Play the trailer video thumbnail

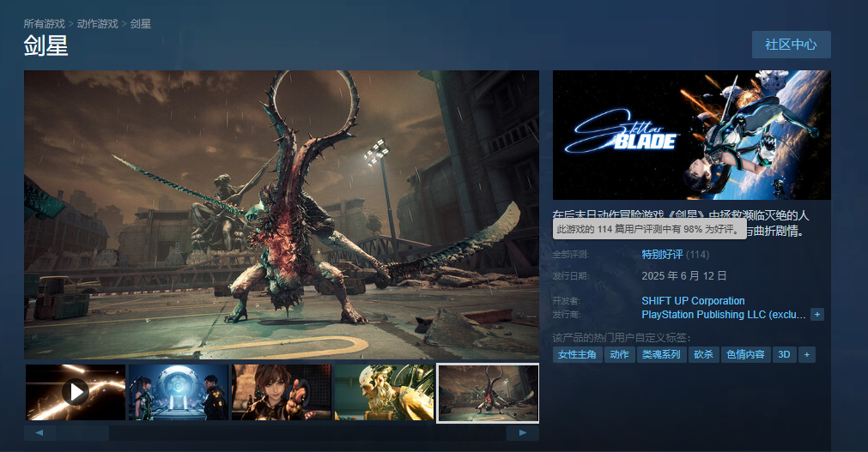[76, 392]
